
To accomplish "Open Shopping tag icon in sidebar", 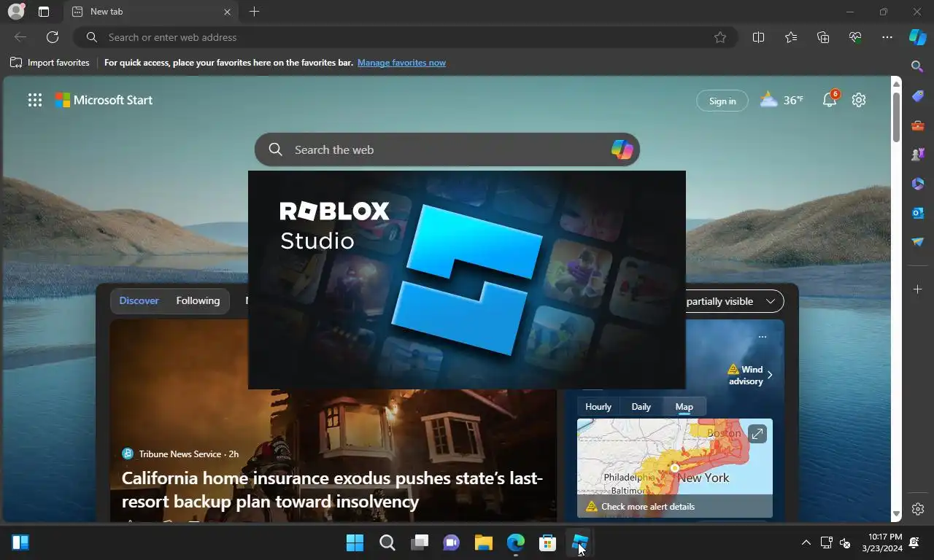I will click(918, 96).
